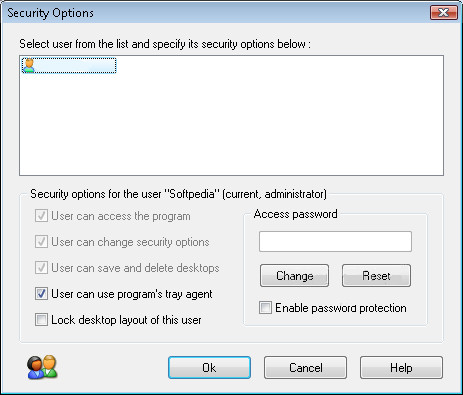Select the highlighted user name entry
Screen dimensions: 463x395
pyautogui.click(x=69, y=65)
